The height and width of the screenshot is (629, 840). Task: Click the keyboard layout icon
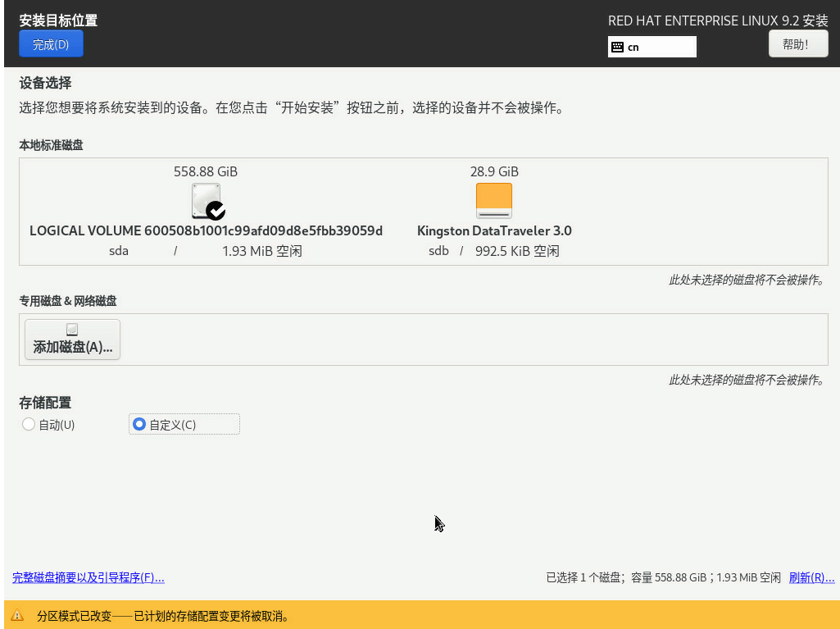618,48
